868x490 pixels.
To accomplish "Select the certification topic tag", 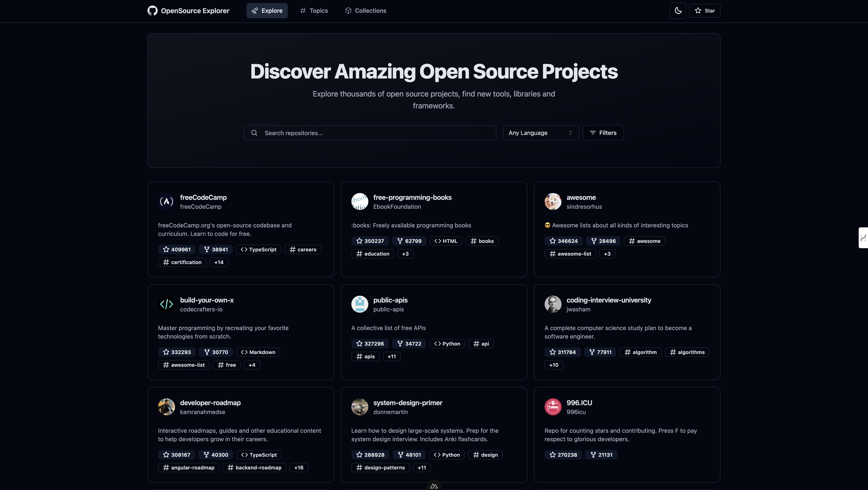I will click(182, 262).
